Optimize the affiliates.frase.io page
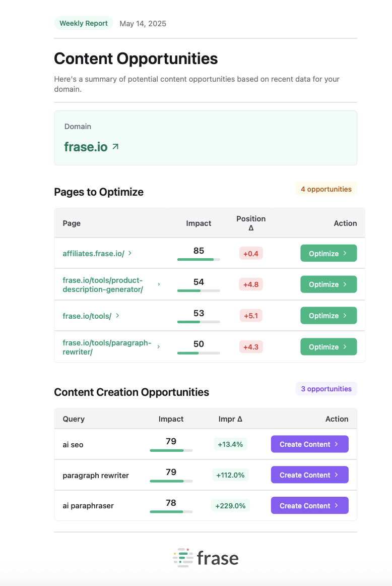The image size is (392, 586). click(x=329, y=253)
